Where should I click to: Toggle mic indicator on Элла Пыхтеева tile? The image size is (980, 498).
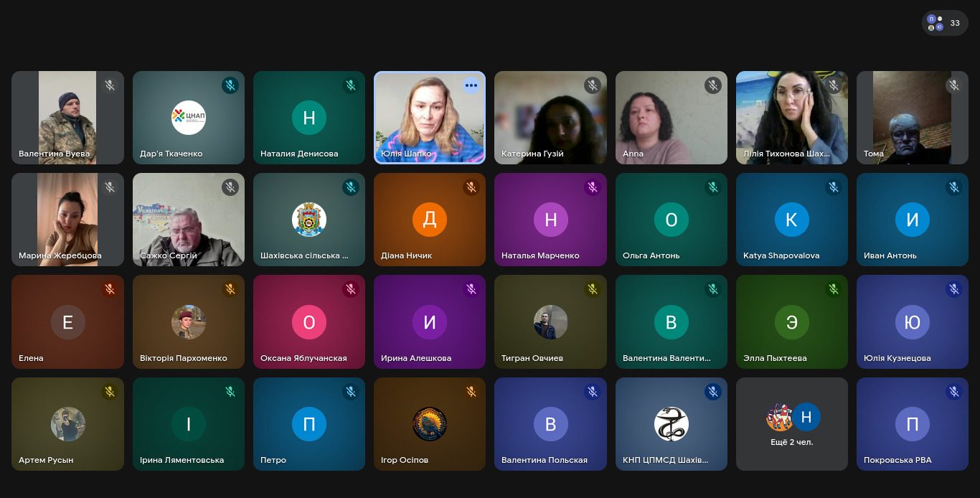coord(833,289)
